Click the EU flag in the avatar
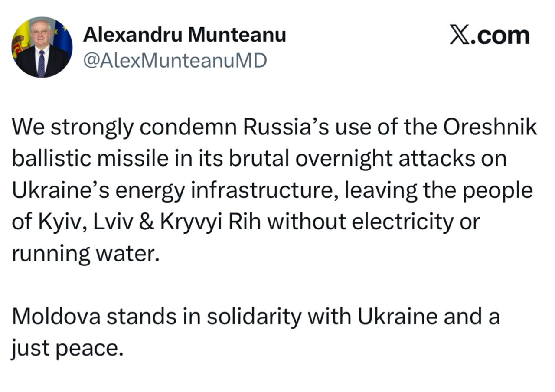The height and width of the screenshot is (392, 555). [64, 37]
